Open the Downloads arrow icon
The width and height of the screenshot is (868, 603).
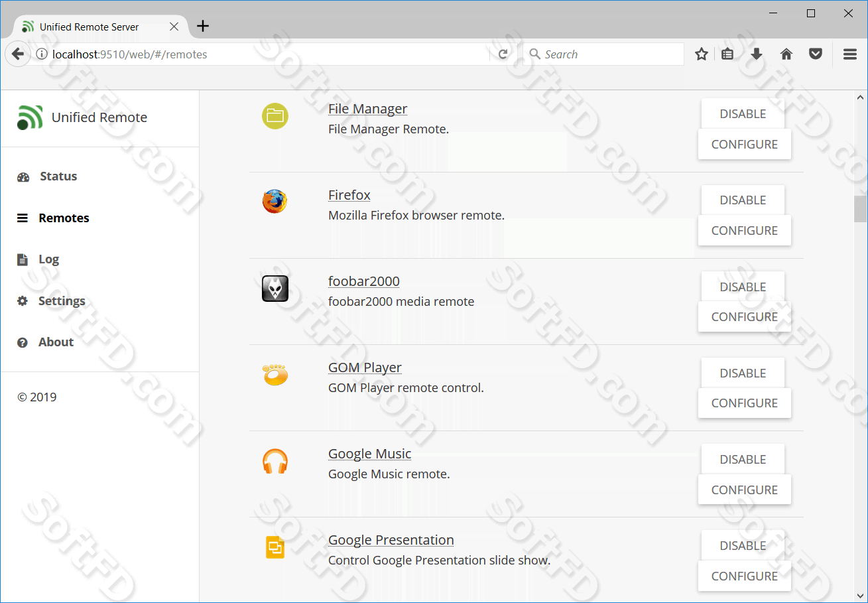pos(757,54)
